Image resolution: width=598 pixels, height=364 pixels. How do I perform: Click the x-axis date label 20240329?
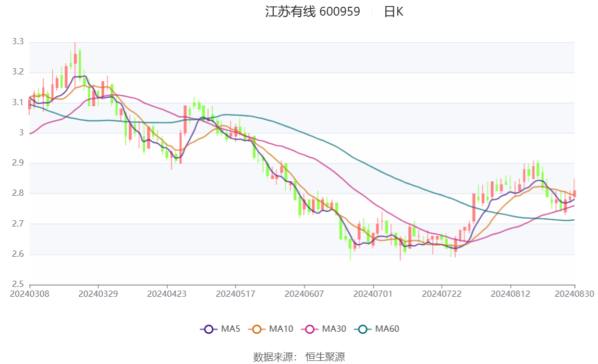click(x=98, y=294)
